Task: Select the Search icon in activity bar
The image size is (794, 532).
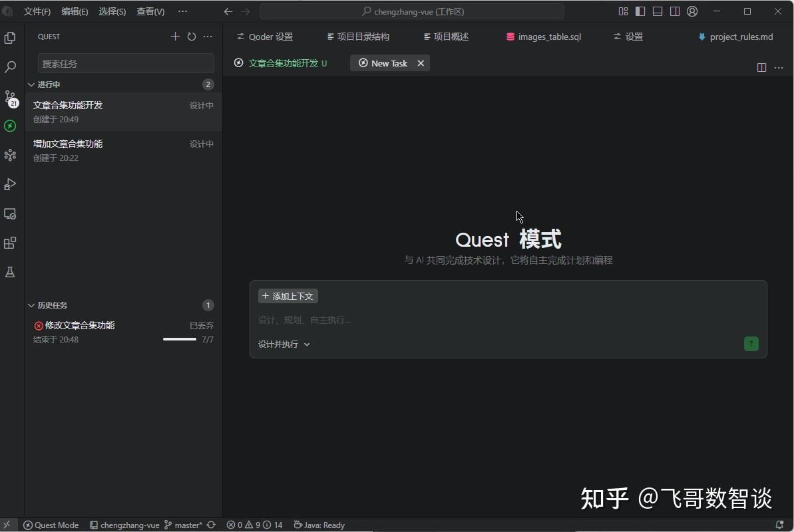Action: (10, 67)
